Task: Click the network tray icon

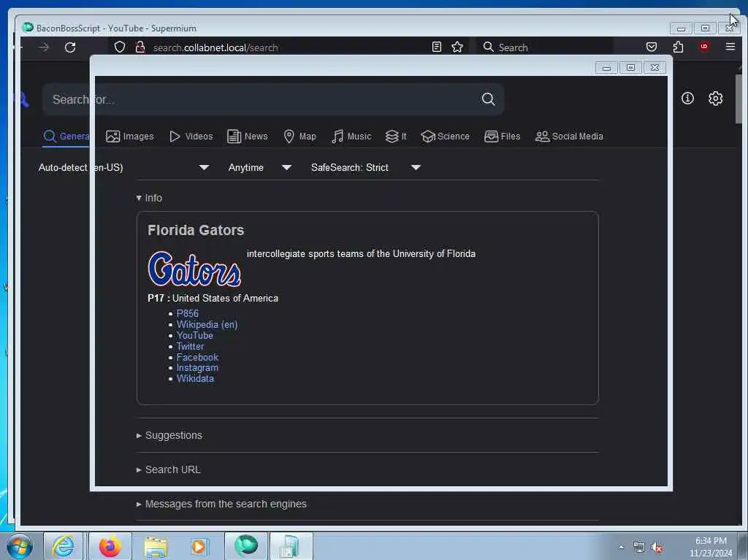Action: 638,547
